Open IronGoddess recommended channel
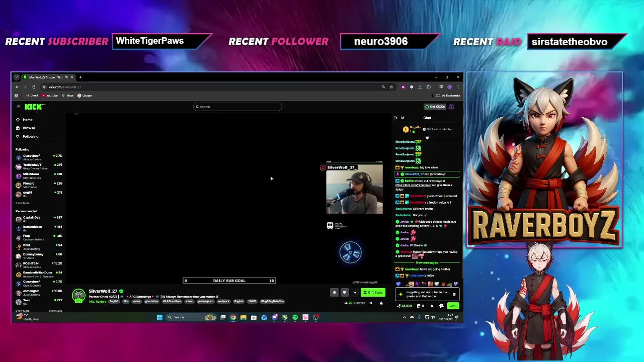Image resolution: width=644 pixels, height=362 pixels. pyautogui.click(x=39, y=228)
